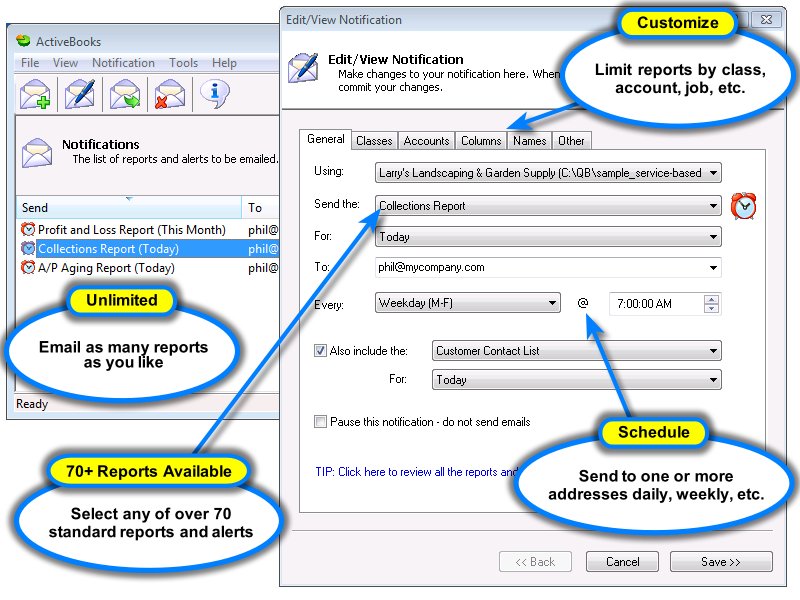Click the send notification envelope arrow icon
800x600 pixels.
(124, 94)
